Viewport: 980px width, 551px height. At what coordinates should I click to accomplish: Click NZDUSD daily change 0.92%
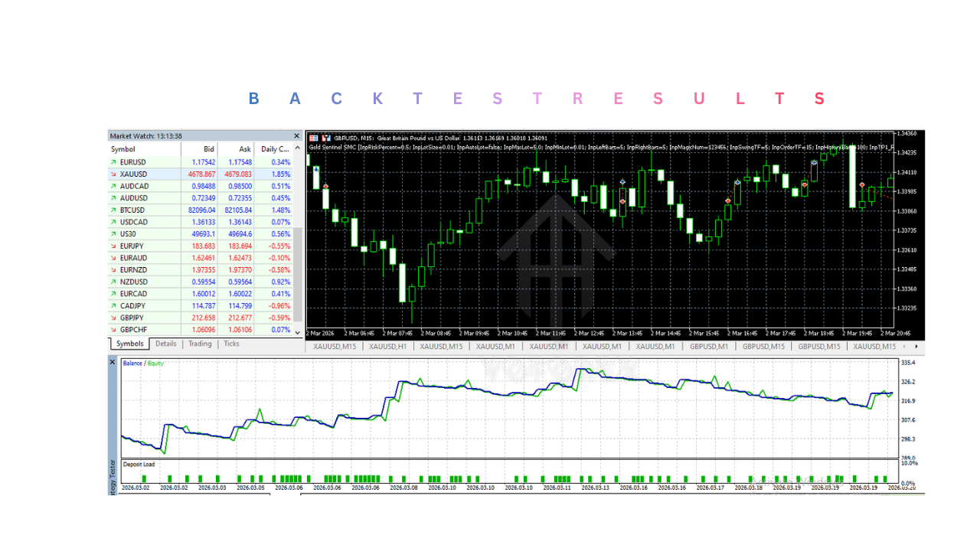(x=281, y=282)
